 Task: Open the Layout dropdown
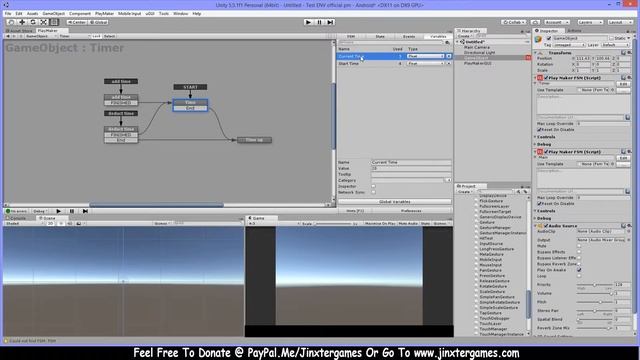point(620,22)
